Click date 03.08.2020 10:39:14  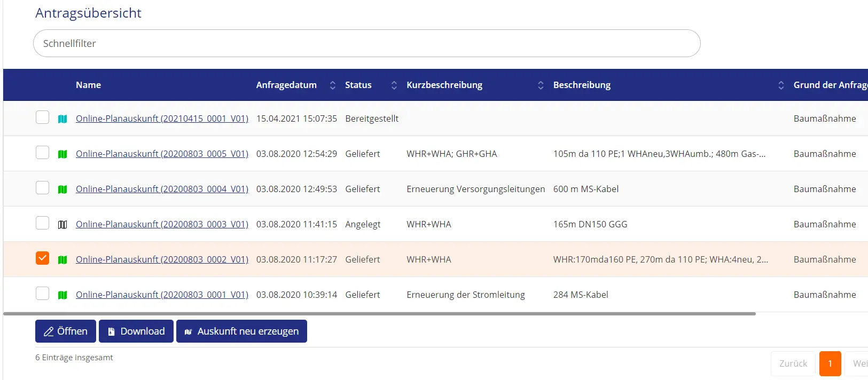coord(296,295)
